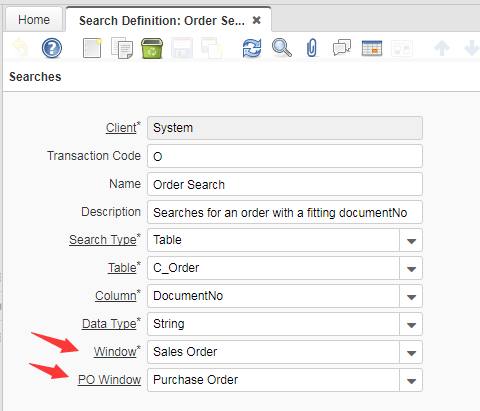Open the Column dropdown showing DocumentNo
The height and width of the screenshot is (411, 480).
coord(411,296)
